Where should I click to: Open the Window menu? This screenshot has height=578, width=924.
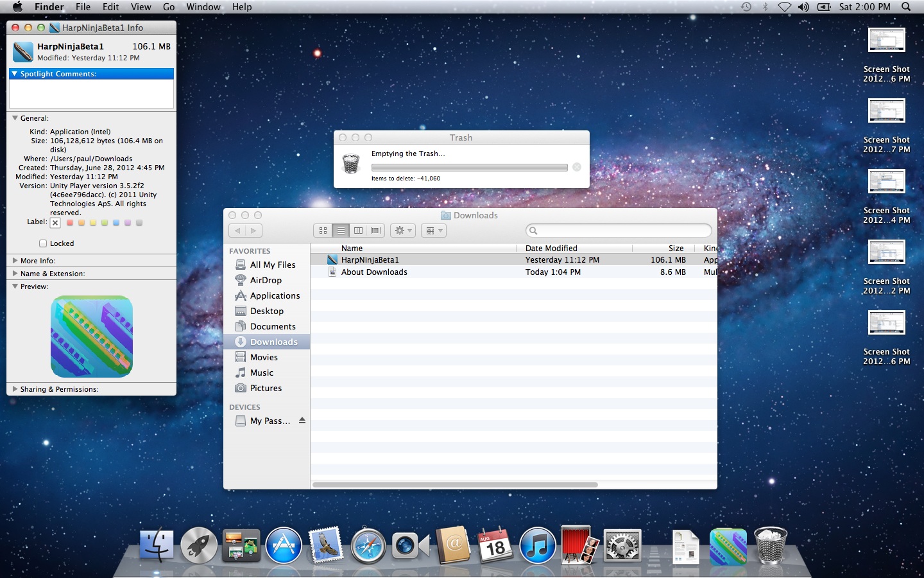coord(203,7)
